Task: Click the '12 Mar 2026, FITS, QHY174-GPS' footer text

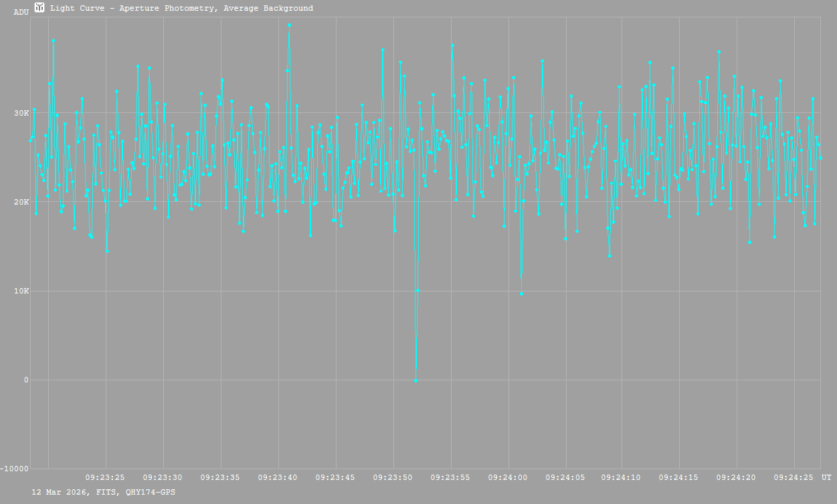Action: pyautogui.click(x=104, y=492)
